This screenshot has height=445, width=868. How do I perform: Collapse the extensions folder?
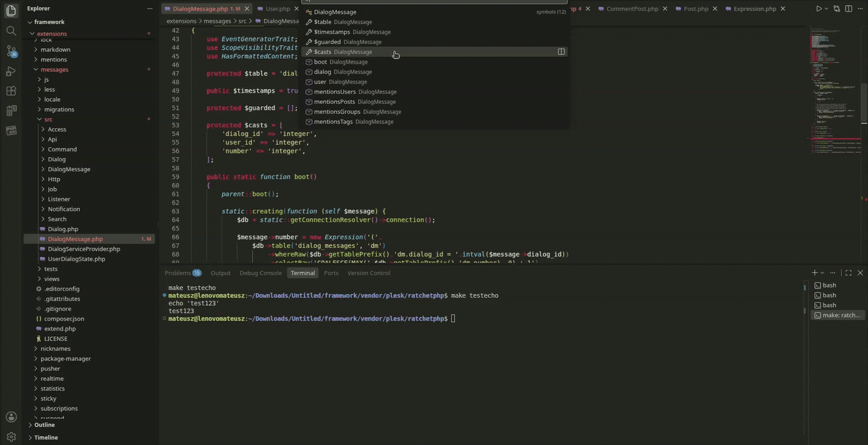pos(52,33)
